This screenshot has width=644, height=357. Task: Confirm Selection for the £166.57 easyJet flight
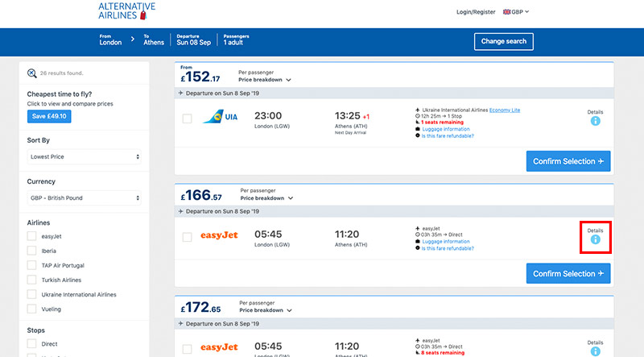568,273
